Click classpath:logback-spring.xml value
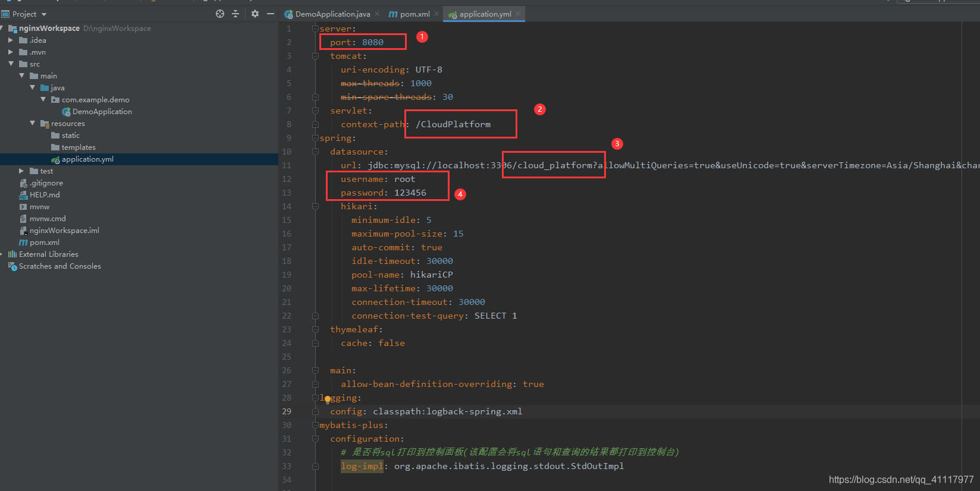 click(x=447, y=411)
